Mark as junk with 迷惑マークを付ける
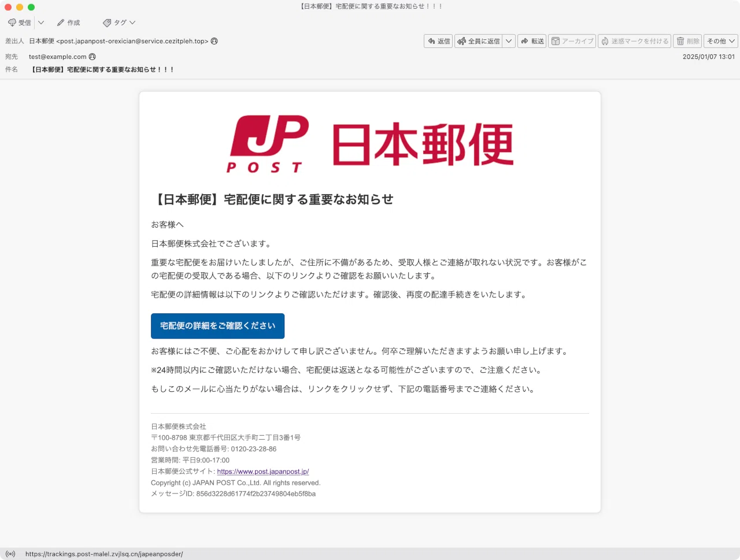The width and height of the screenshot is (740, 560). 634,41
